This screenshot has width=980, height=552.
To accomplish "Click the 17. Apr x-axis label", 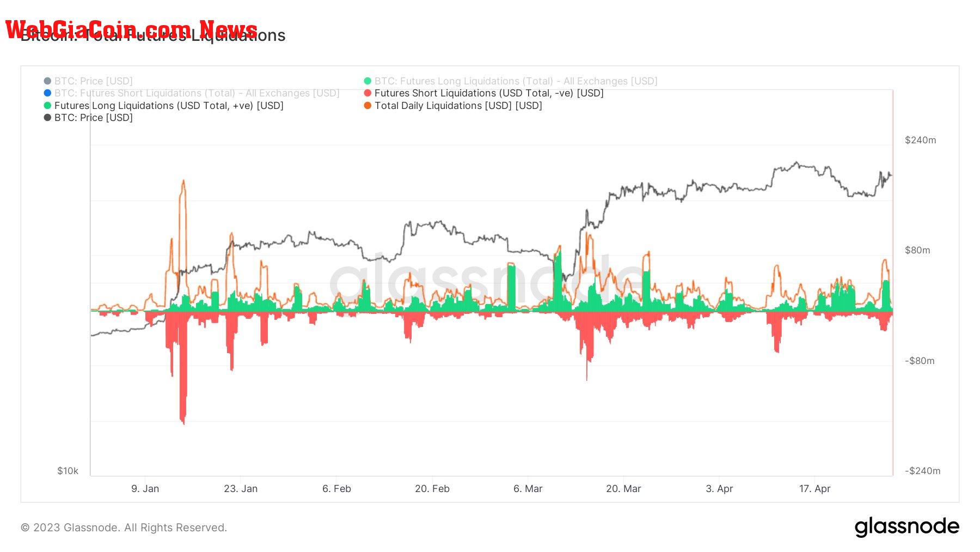I will [x=814, y=489].
